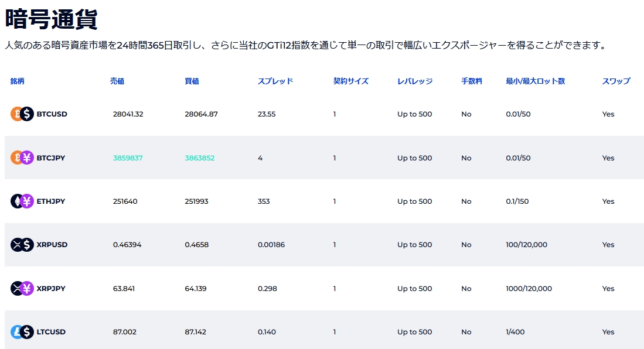Click LTCUSD spread value 0.140
The image size is (644, 349).
coord(267,332)
